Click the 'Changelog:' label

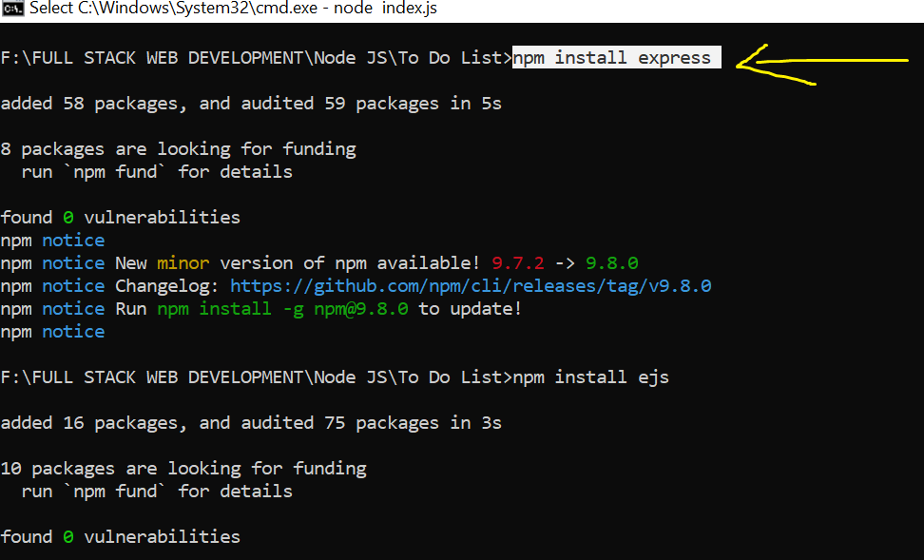166,286
